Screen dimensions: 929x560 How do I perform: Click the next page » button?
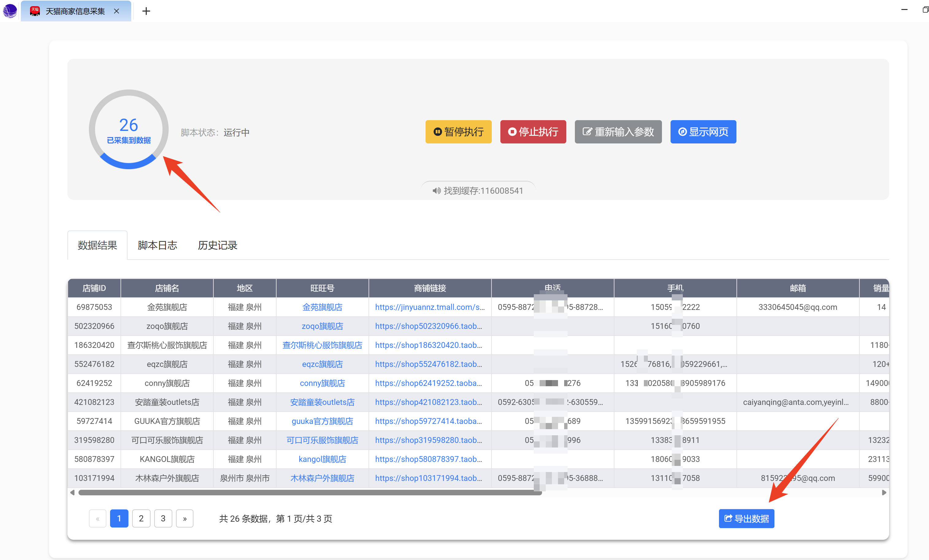[185, 519]
